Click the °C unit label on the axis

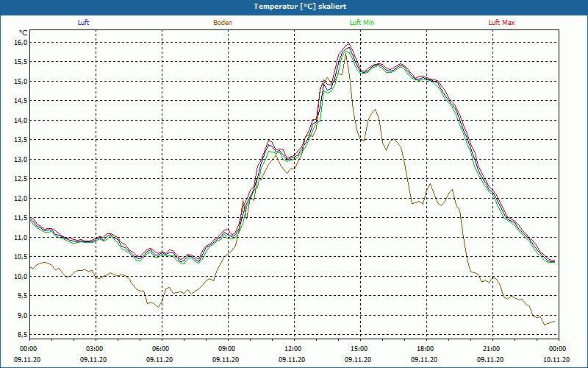pos(24,33)
